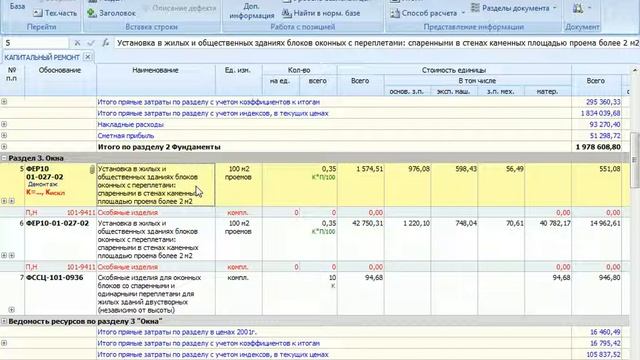Click the Доп. информация button
The height and width of the screenshot is (360, 640).
(252, 11)
